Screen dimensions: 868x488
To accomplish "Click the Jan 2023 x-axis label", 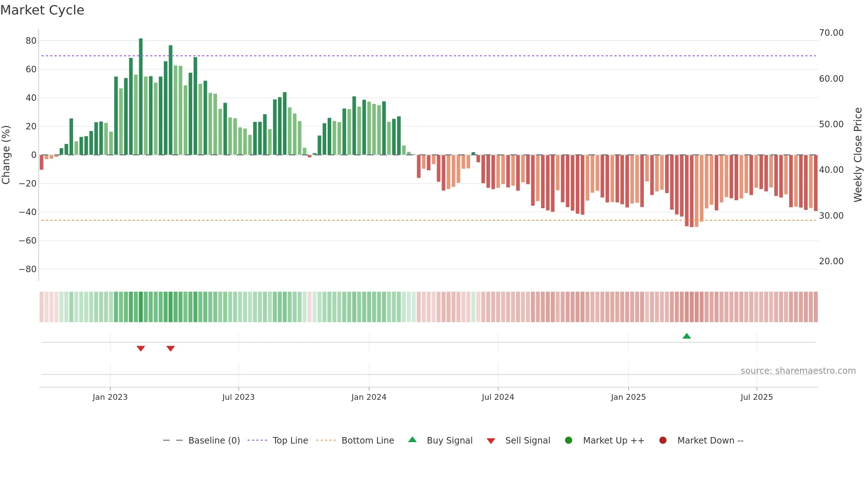I will point(110,397).
